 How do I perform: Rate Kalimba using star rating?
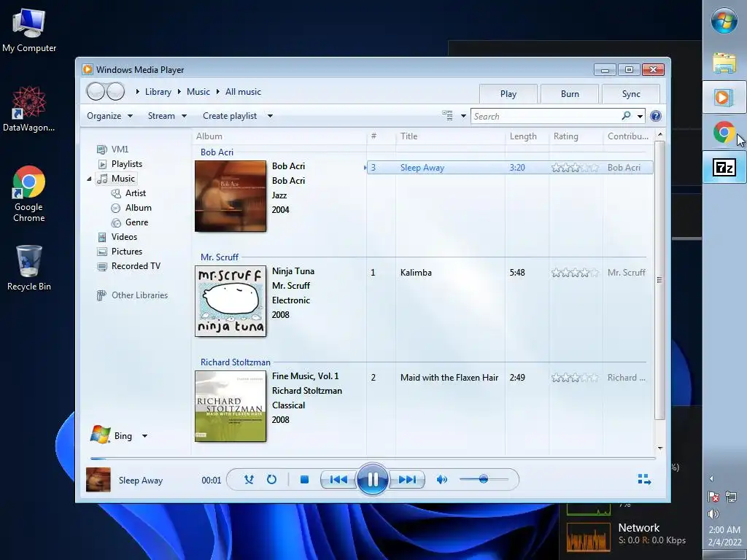pyautogui.click(x=575, y=273)
